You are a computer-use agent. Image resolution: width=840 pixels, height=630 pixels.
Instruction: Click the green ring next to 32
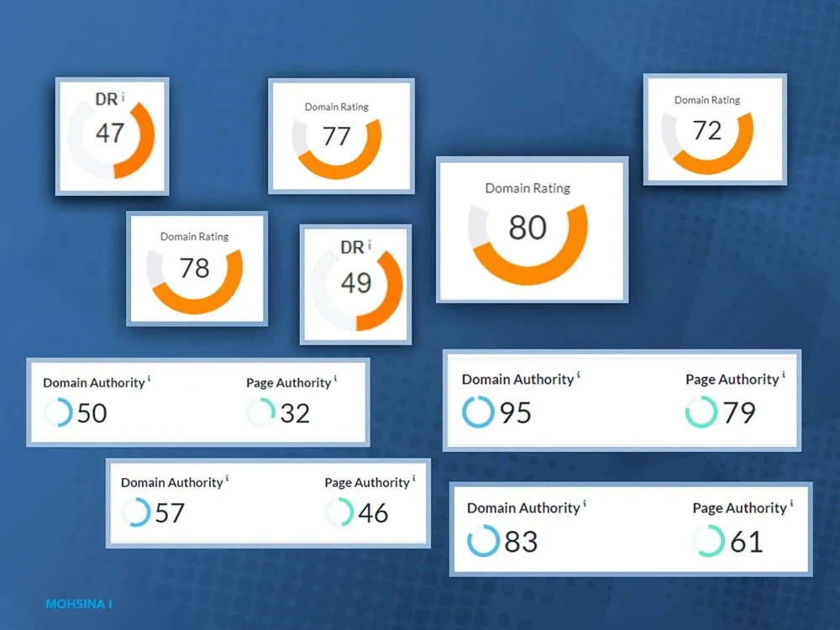coord(261,412)
